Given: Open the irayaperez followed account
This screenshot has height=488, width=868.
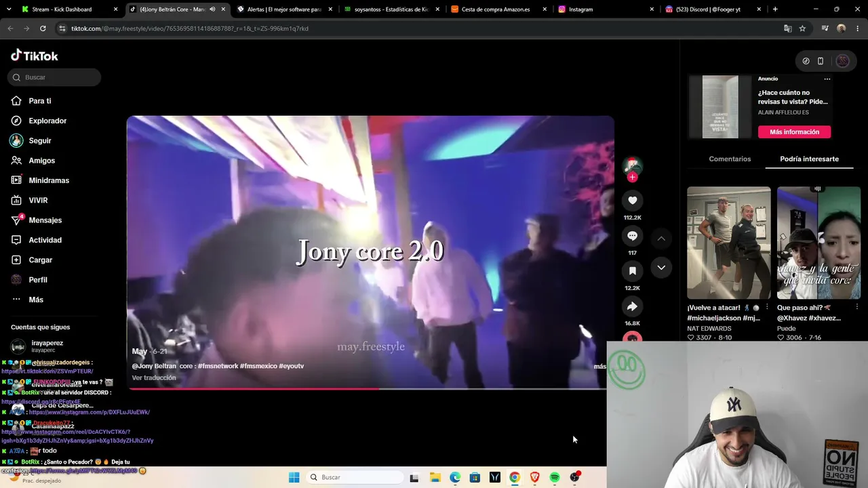Looking at the screenshot, I should [47, 346].
